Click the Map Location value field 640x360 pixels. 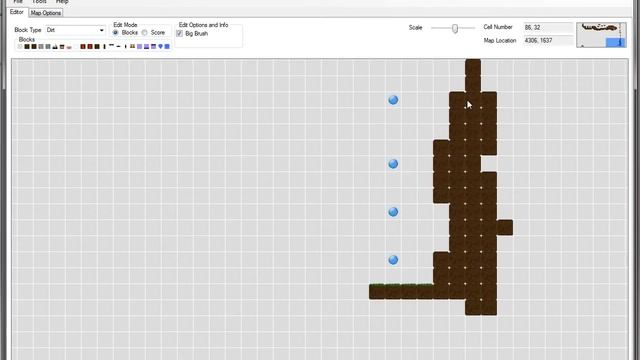(548, 40)
